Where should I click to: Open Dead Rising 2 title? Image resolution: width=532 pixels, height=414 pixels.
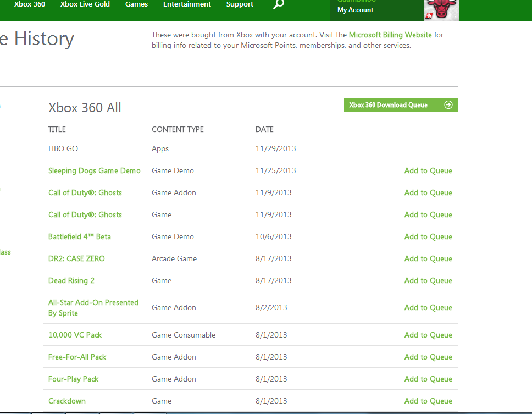71,280
